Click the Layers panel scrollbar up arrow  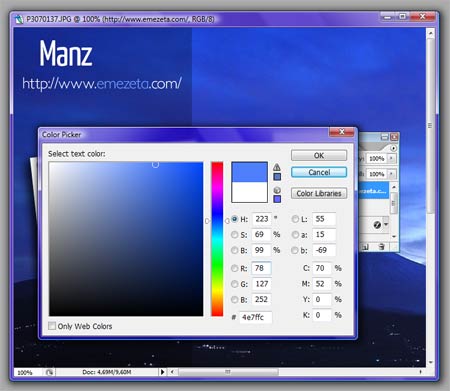pos(394,188)
